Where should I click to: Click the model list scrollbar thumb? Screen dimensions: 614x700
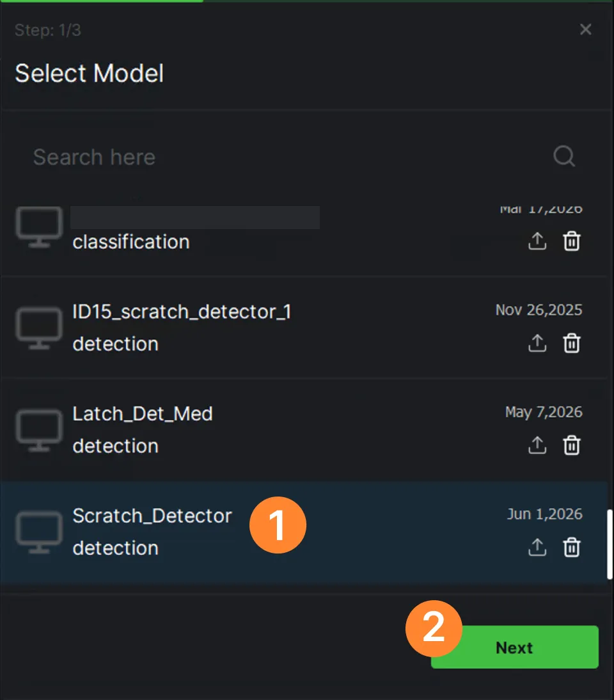coord(610,545)
